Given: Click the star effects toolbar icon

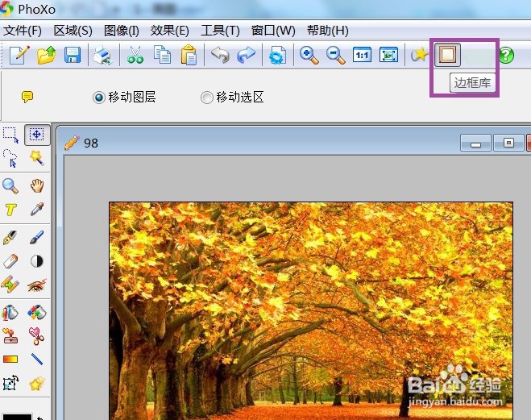Looking at the screenshot, I should pyautogui.click(x=420, y=55).
